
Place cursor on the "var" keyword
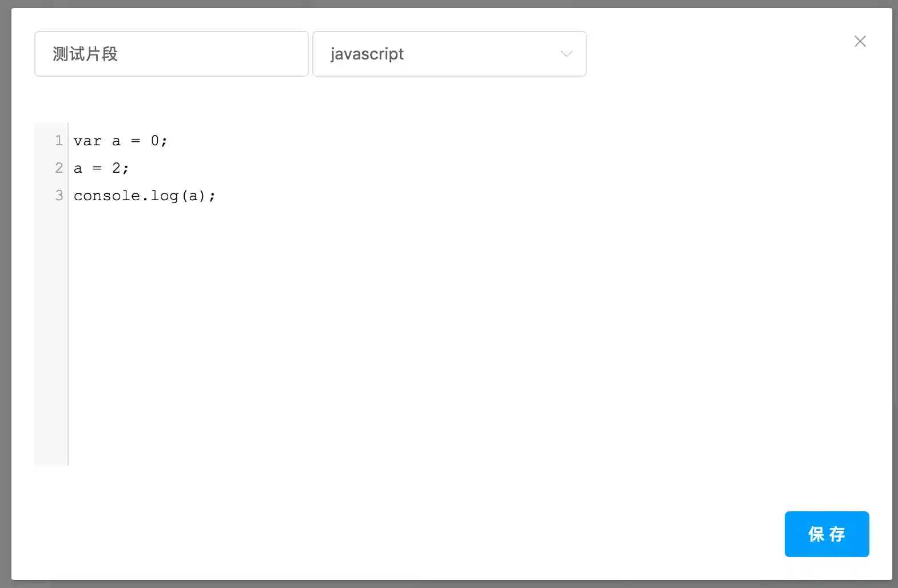pos(87,141)
